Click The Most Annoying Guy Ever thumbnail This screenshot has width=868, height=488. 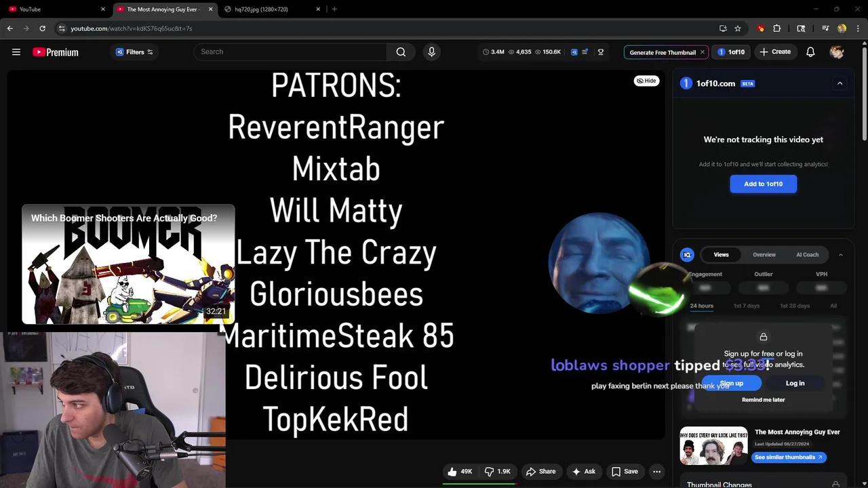(x=714, y=445)
